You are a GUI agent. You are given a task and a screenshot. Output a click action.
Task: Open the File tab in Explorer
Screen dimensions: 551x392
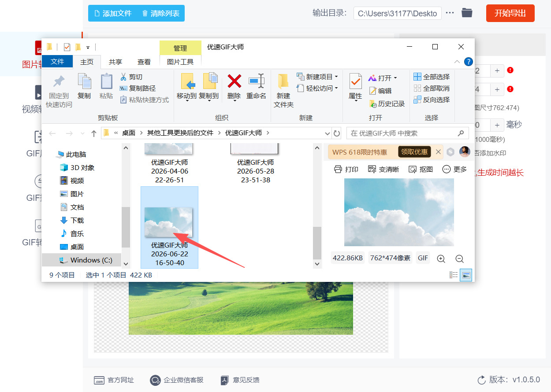(57, 62)
